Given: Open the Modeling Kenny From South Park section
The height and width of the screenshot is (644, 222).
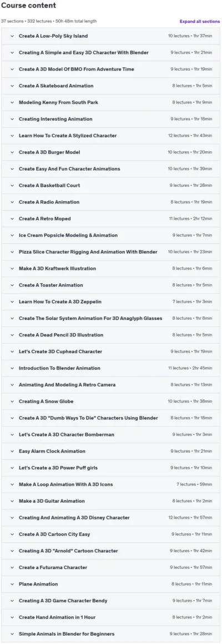Looking at the screenshot, I should click(110, 102).
